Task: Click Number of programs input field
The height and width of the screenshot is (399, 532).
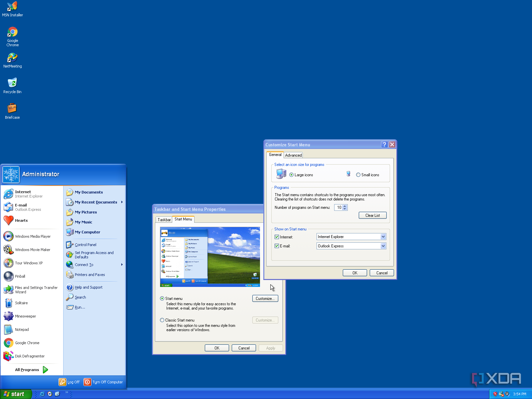Action: (x=338, y=207)
